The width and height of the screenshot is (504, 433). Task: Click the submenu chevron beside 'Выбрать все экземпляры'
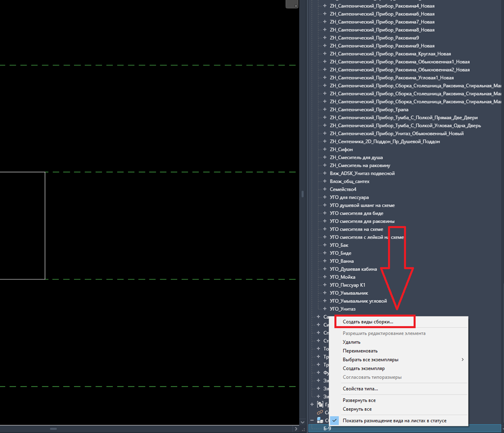(x=463, y=360)
